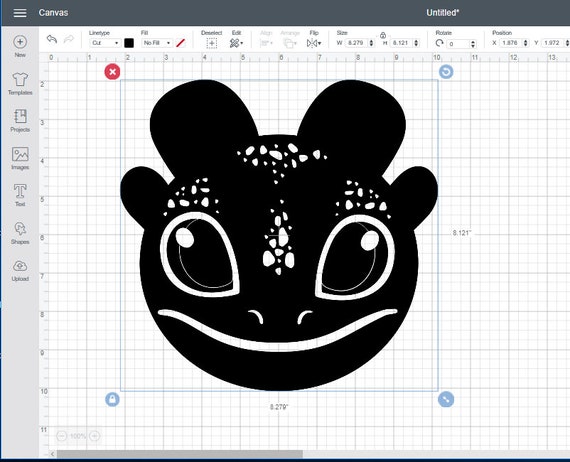Expand the Flip dropdown
Image resolution: width=570 pixels, height=462 pixels.
click(x=314, y=43)
